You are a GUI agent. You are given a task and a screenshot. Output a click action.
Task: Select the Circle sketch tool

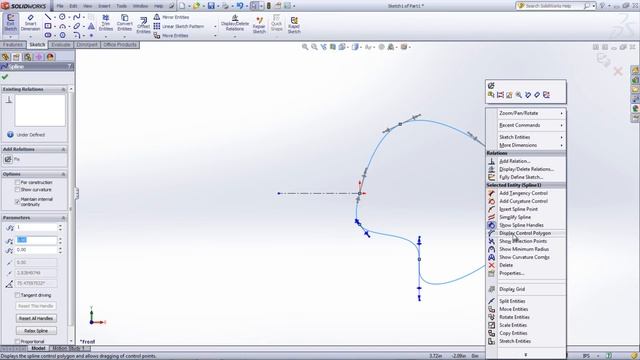click(x=62, y=17)
